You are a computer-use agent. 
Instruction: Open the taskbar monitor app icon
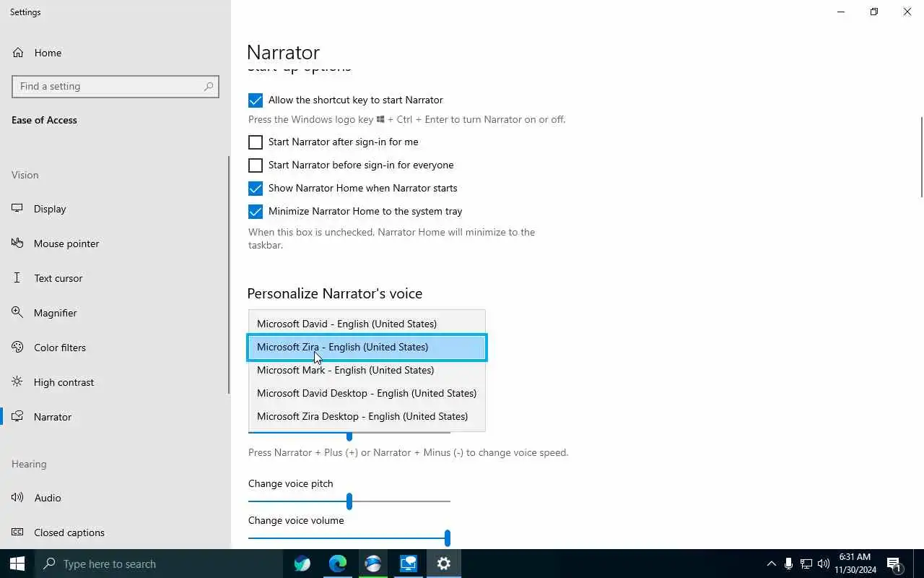(409, 564)
